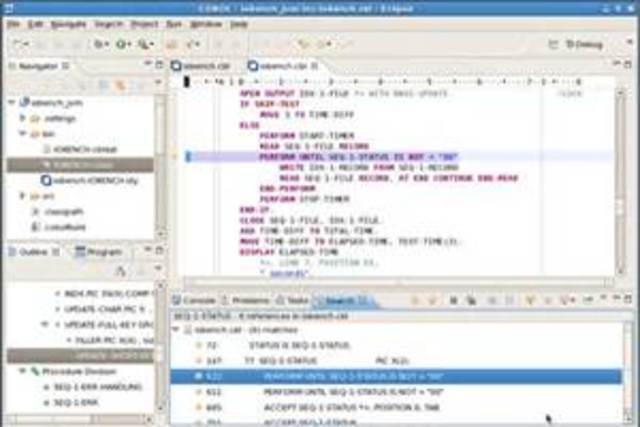Click the editor vertical scrollbar

(x=620, y=182)
